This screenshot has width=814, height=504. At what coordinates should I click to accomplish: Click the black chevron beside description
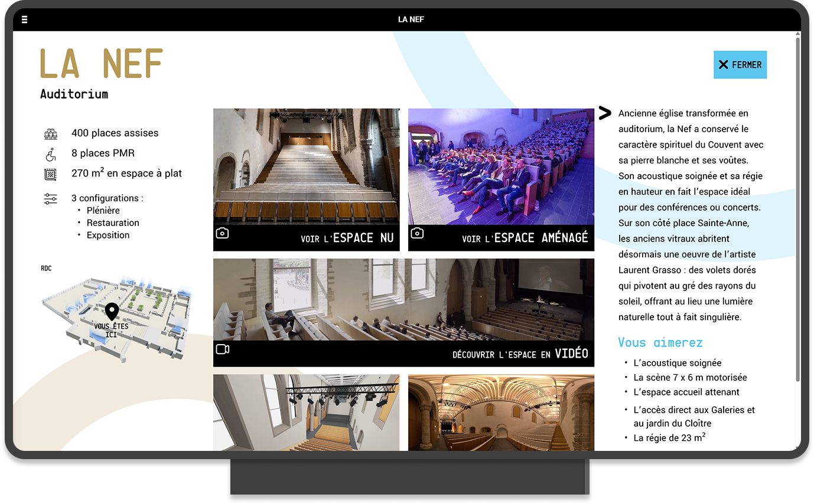pyautogui.click(x=604, y=113)
